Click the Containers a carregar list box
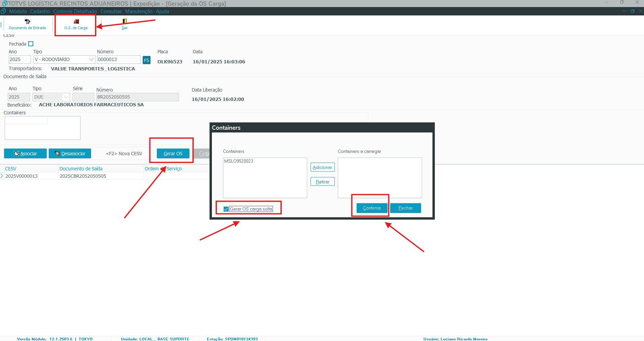 click(x=380, y=178)
